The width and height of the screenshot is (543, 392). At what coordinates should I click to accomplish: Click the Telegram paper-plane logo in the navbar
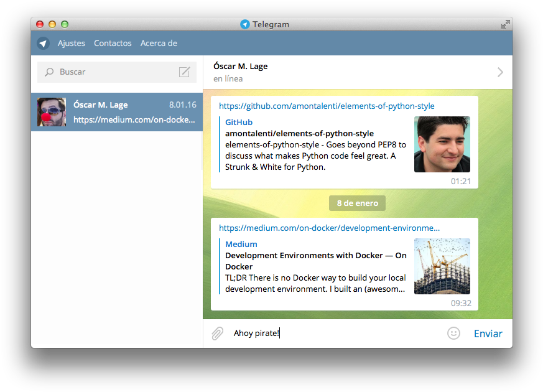click(x=43, y=43)
